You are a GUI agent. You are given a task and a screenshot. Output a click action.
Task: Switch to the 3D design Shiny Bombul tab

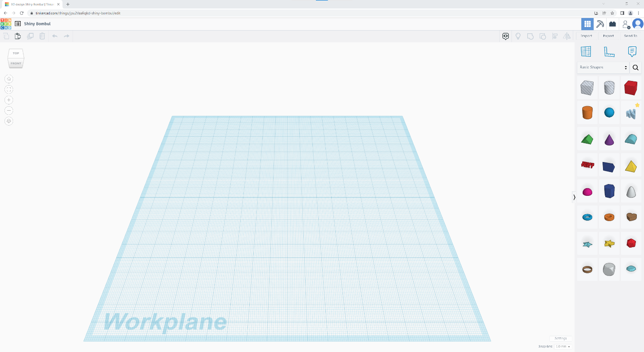tap(29, 4)
